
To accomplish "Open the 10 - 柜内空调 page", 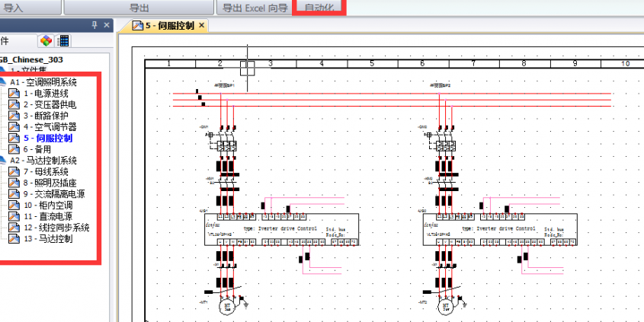I will click(x=49, y=205).
